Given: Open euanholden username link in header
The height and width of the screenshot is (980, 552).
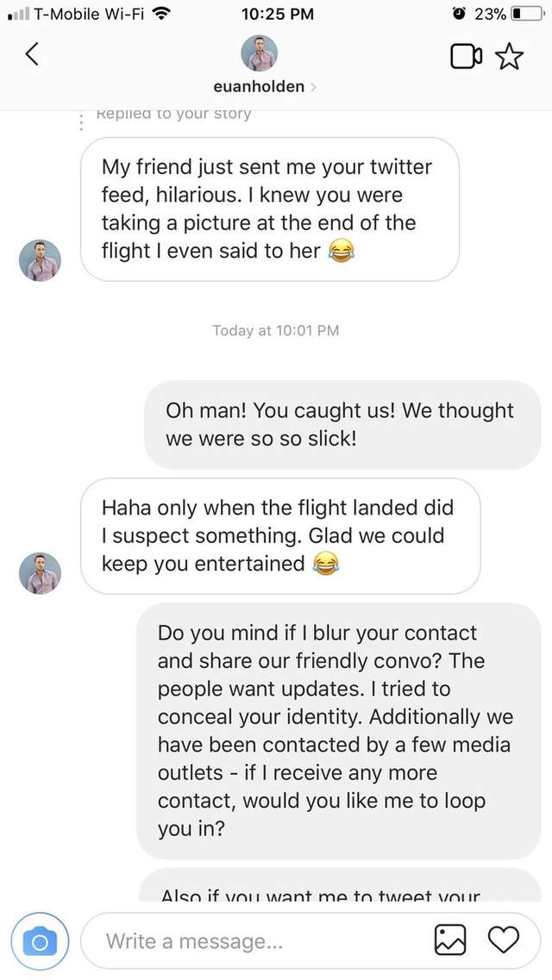Looking at the screenshot, I should click(259, 86).
